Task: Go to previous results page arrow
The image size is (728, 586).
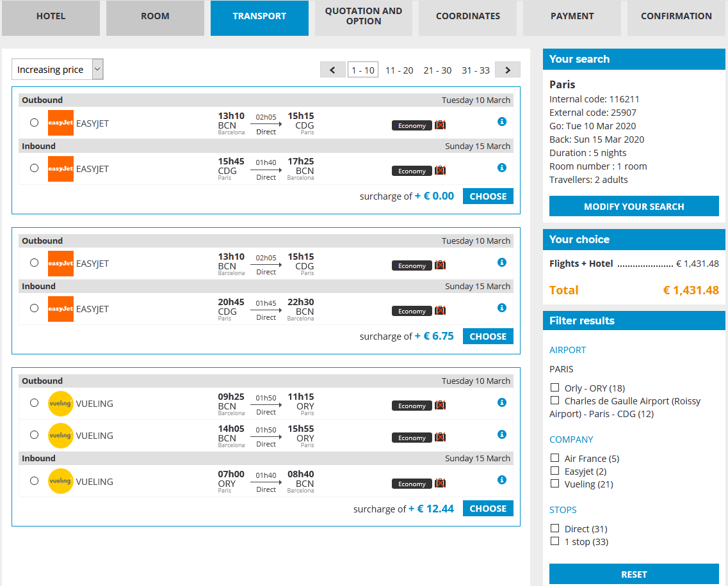Action: click(x=332, y=70)
